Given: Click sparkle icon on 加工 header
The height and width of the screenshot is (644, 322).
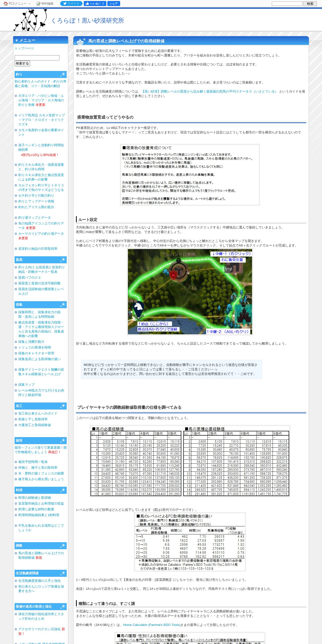Looking at the screenshot, I should click(x=63, y=406).
